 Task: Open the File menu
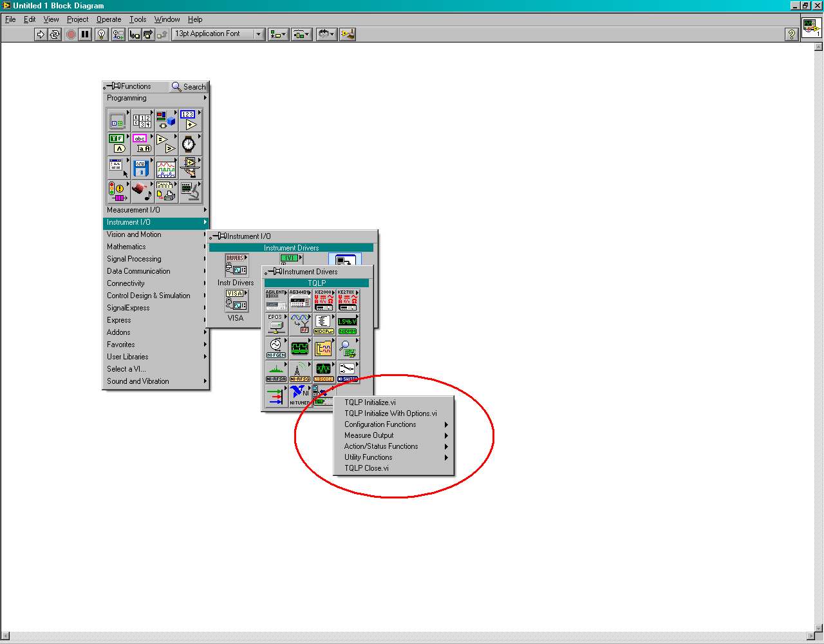10,19
